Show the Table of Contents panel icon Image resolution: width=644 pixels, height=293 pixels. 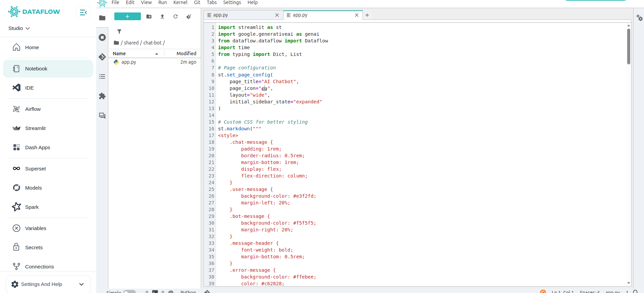coord(102,76)
